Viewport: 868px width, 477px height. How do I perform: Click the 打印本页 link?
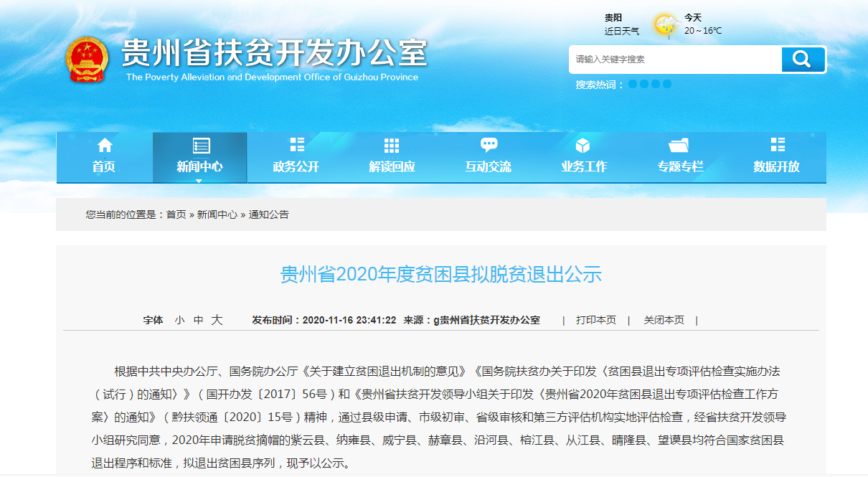coord(595,321)
